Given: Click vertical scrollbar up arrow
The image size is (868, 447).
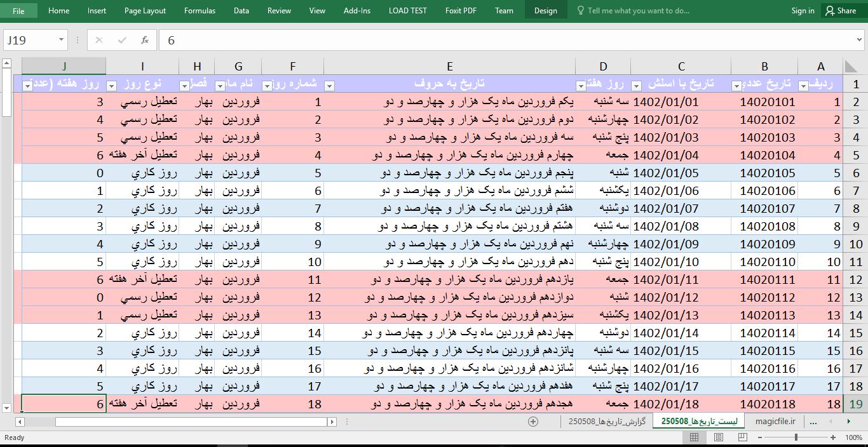Looking at the screenshot, I should click(7, 63).
